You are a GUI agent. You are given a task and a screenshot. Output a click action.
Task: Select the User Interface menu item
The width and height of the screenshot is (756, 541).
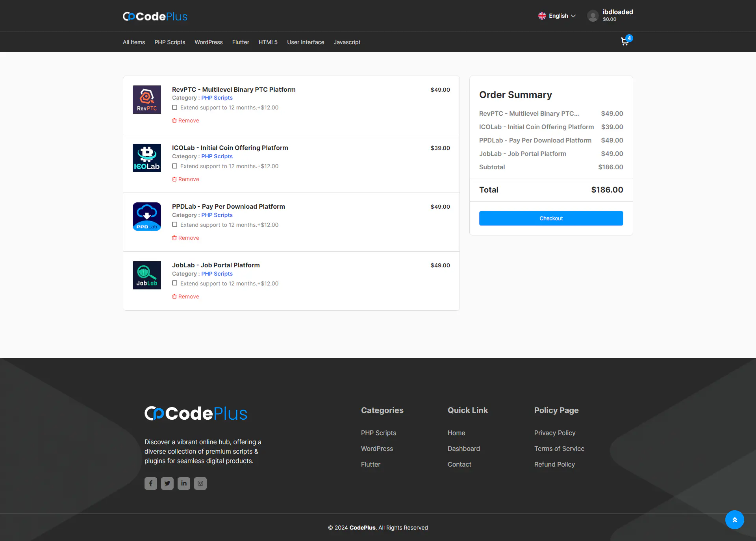click(x=306, y=42)
